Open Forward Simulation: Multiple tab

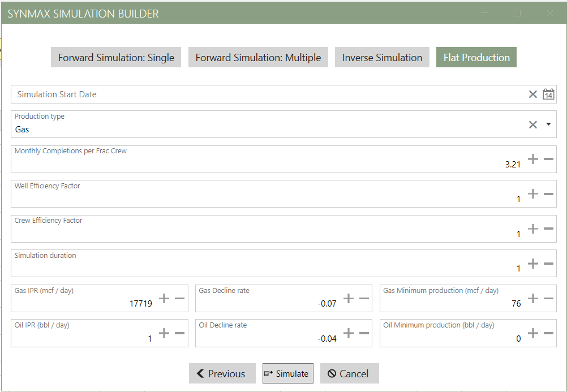tap(258, 58)
